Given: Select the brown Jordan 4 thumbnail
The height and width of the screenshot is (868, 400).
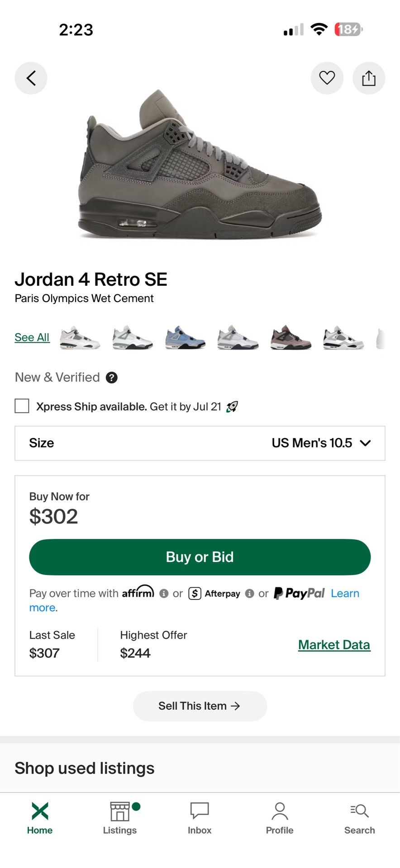Looking at the screenshot, I should coord(290,338).
